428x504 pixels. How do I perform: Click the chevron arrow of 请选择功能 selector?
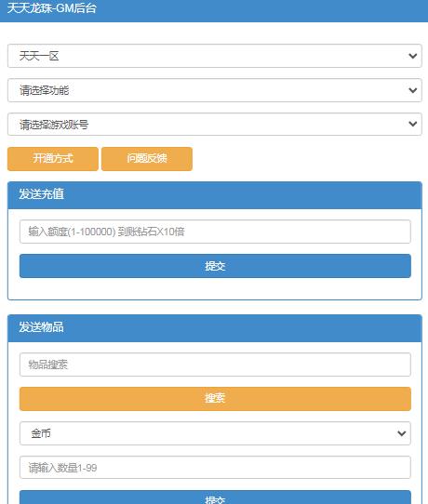click(412, 90)
